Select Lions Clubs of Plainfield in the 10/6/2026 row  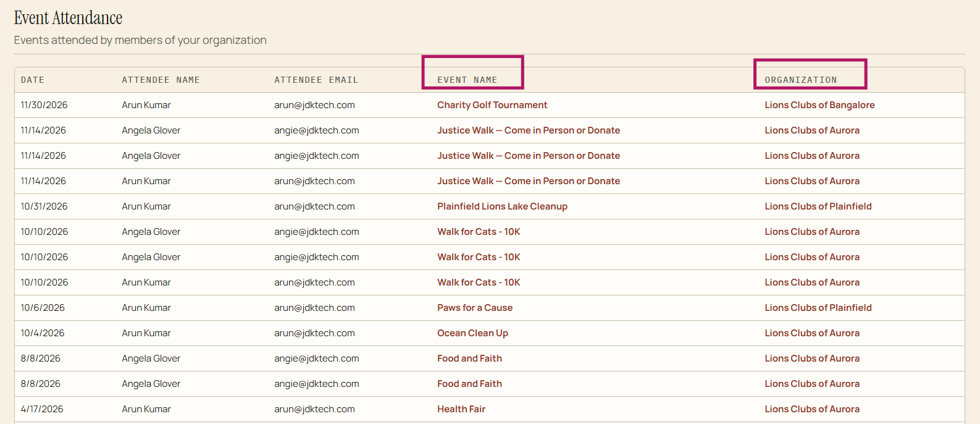point(818,308)
